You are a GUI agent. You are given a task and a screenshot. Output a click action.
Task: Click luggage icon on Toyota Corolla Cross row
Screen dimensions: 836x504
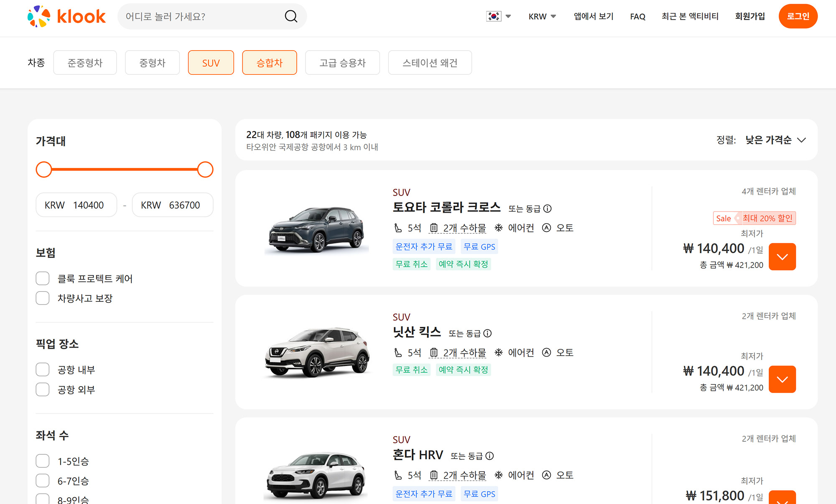[x=434, y=228]
